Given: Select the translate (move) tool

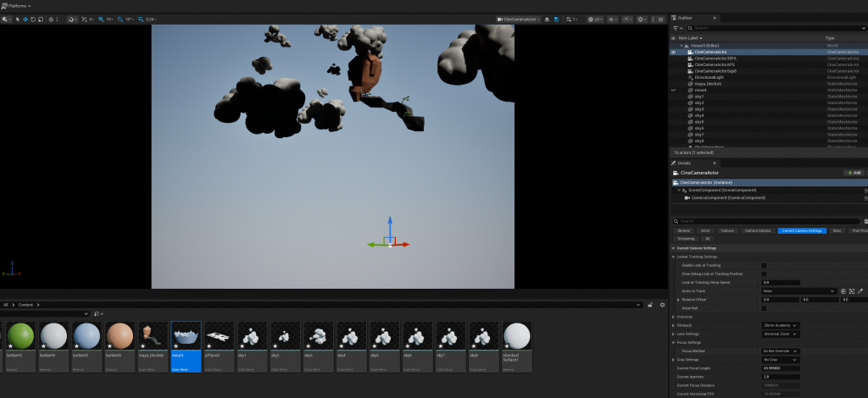Looking at the screenshot, I should pos(25,19).
